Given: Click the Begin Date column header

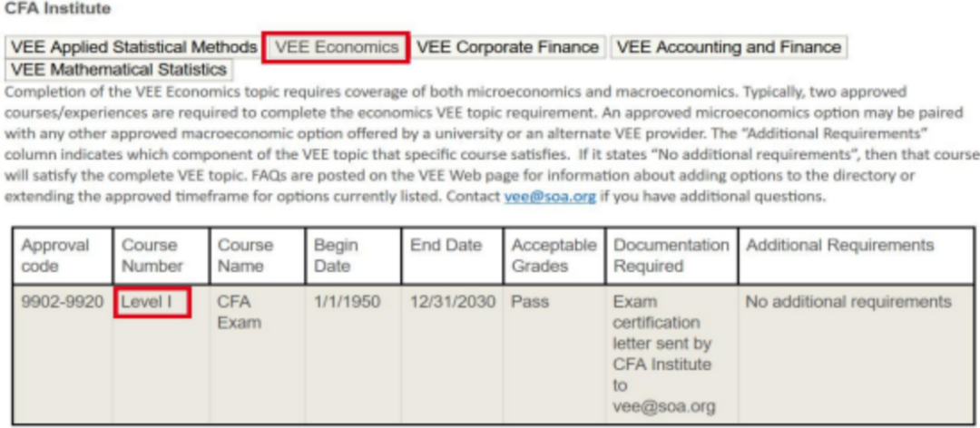Looking at the screenshot, I should coord(353,257).
